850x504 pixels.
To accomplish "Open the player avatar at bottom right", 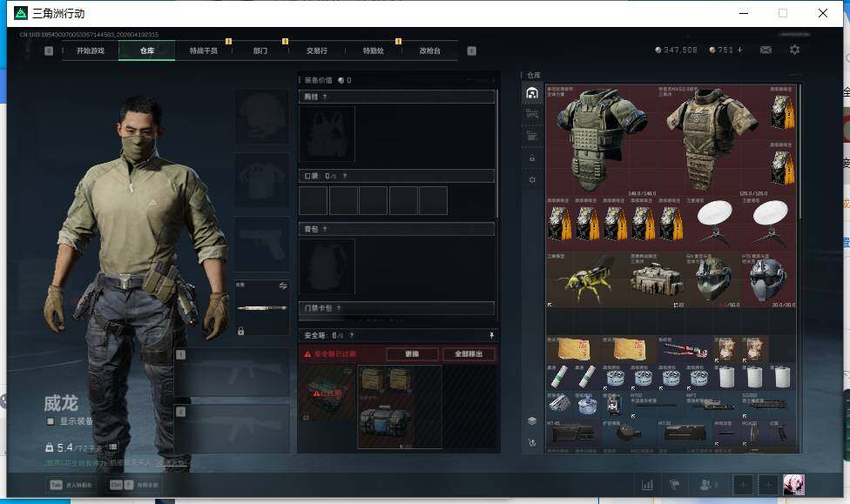I will (793, 485).
